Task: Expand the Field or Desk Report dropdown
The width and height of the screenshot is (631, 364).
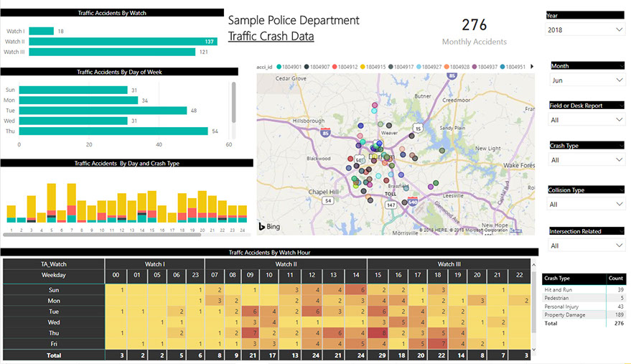Action: tap(585, 120)
